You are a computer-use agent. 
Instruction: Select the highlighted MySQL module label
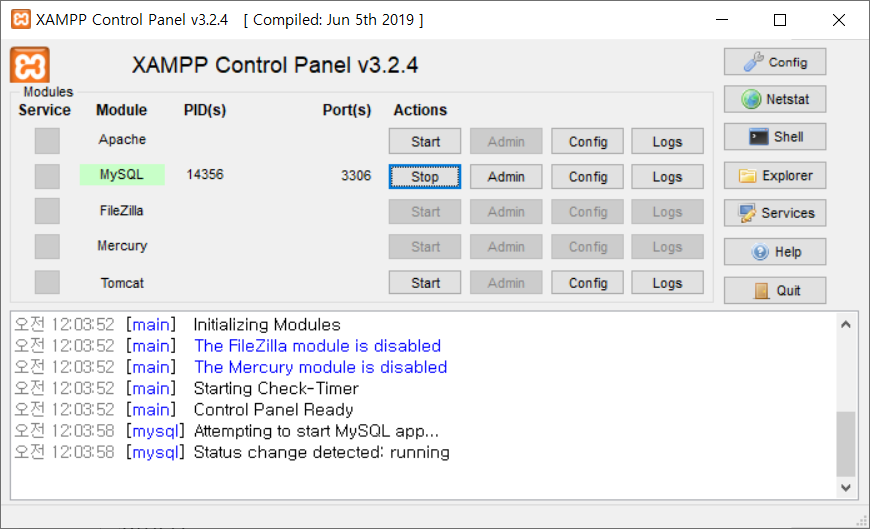point(122,174)
